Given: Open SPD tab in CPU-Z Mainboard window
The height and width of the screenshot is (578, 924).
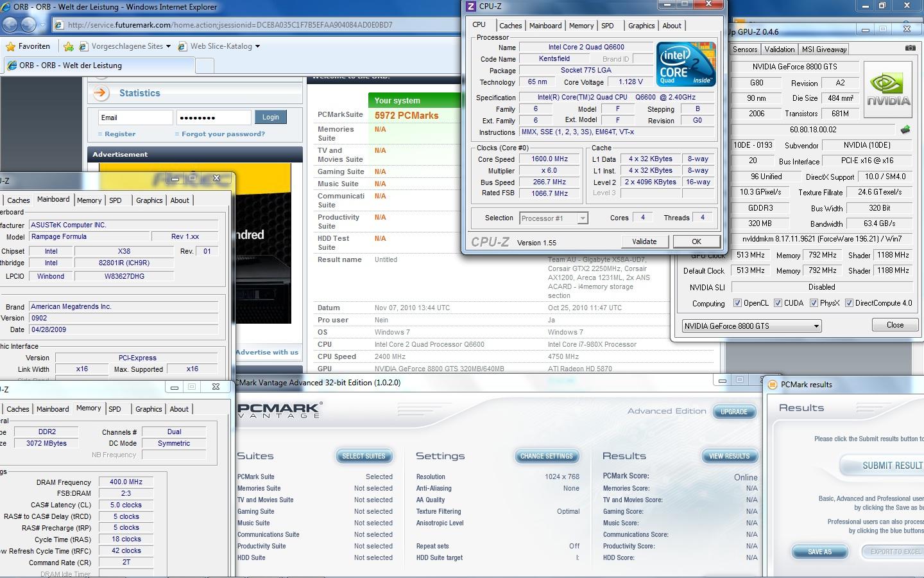Looking at the screenshot, I should point(116,200).
